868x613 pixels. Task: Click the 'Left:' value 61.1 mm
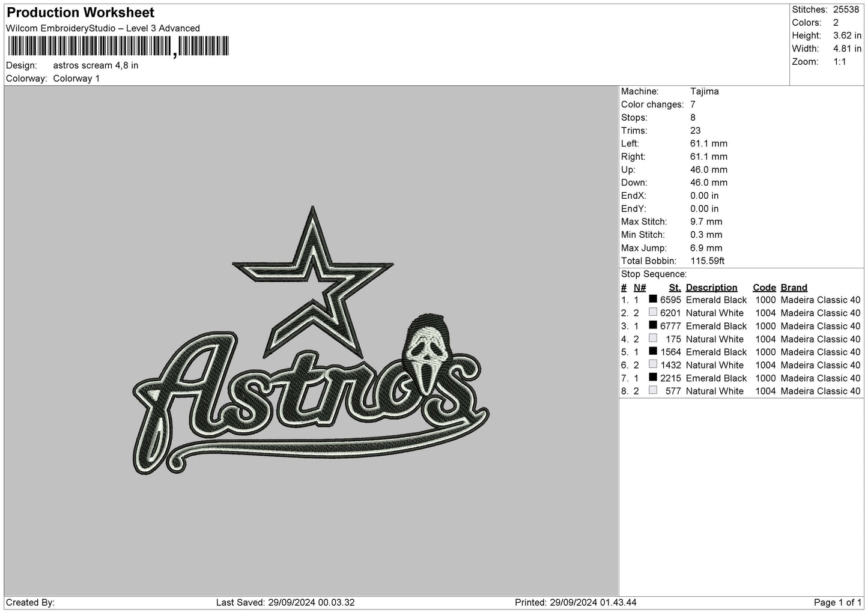[x=709, y=143]
